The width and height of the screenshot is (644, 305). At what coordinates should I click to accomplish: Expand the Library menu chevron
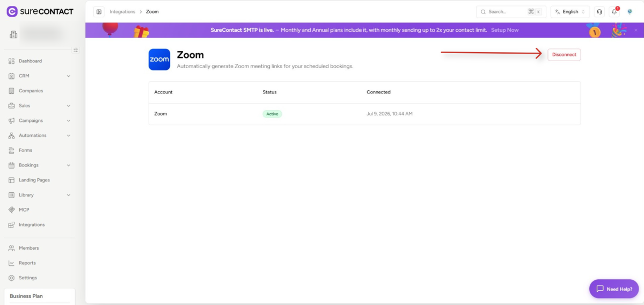pyautogui.click(x=69, y=195)
